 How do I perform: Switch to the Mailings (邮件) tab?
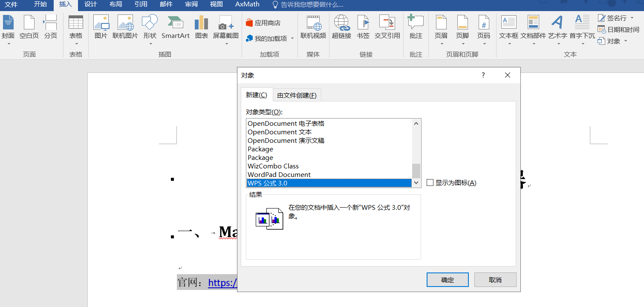pyautogui.click(x=166, y=5)
